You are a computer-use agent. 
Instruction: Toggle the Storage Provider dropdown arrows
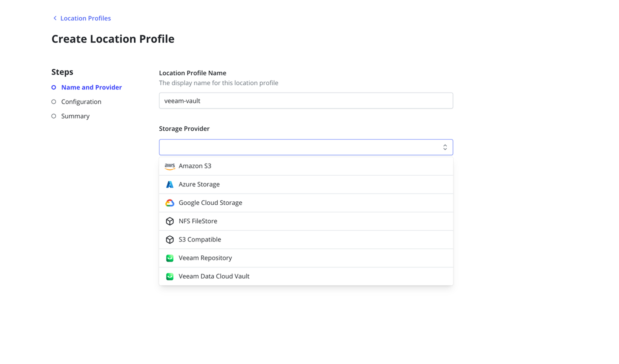445,147
